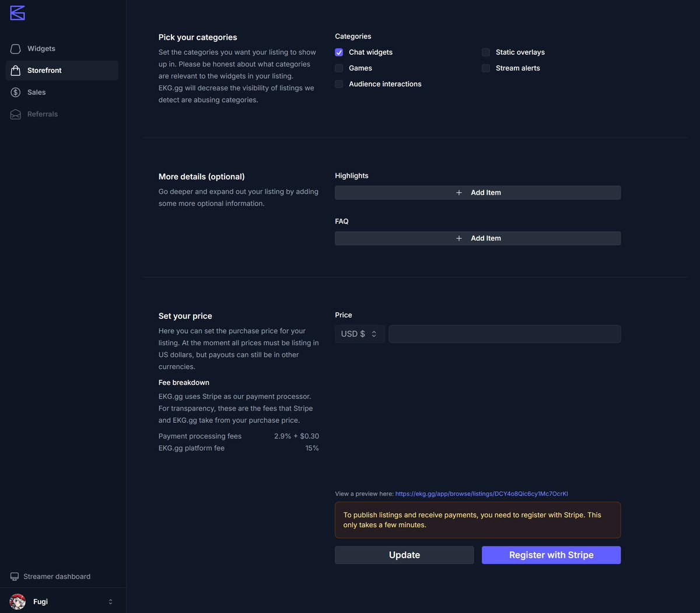Screen dimensions: 700x613
Task: Add an item to Highlights
Action: (x=478, y=192)
